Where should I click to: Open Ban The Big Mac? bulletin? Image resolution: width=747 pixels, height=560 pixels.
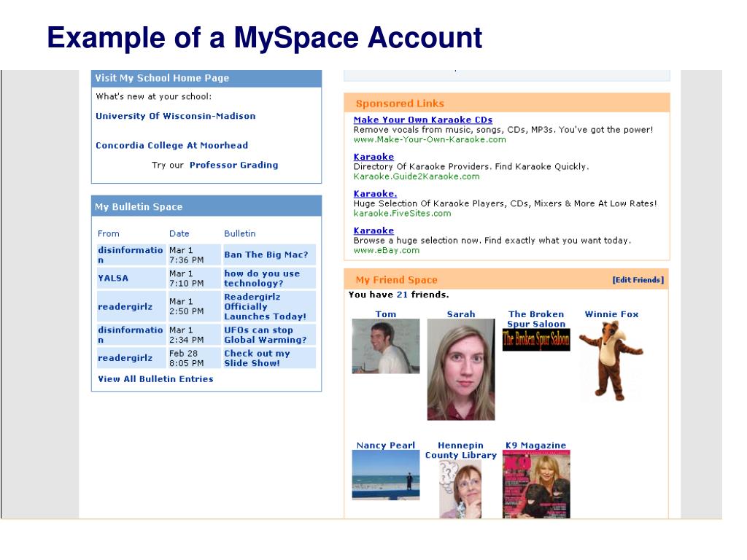point(266,254)
